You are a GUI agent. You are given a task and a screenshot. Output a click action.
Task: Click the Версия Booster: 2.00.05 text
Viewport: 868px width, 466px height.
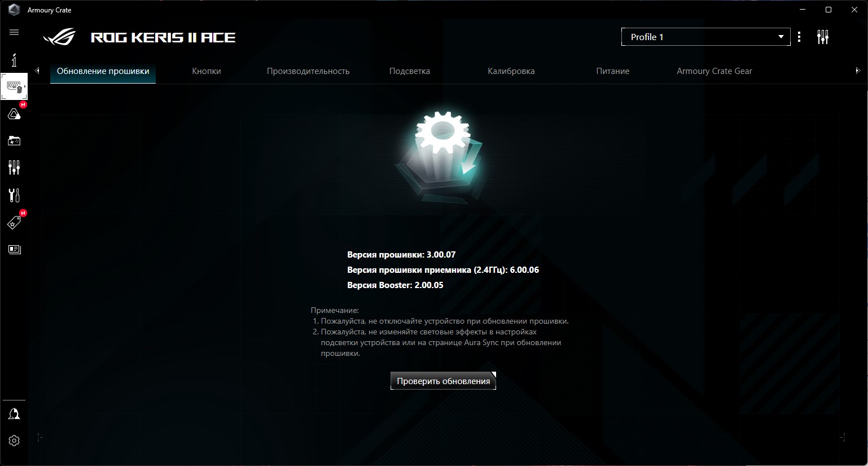[x=395, y=285]
